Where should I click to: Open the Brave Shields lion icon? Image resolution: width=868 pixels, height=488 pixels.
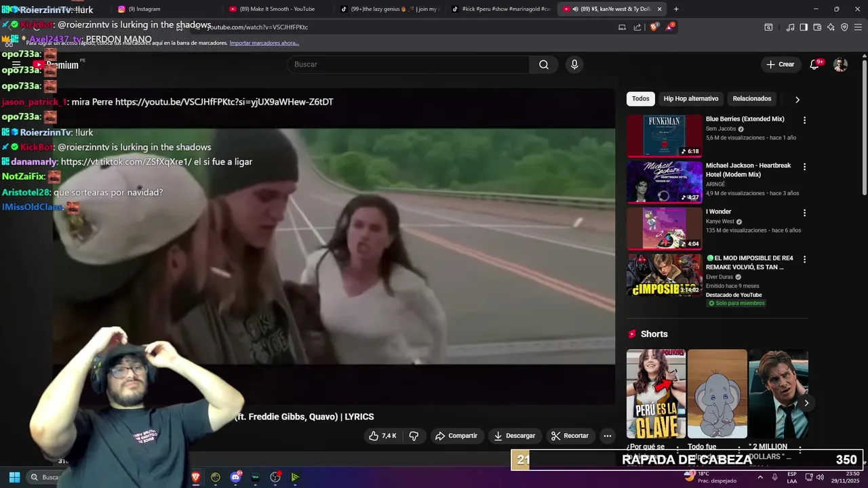(654, 27)
